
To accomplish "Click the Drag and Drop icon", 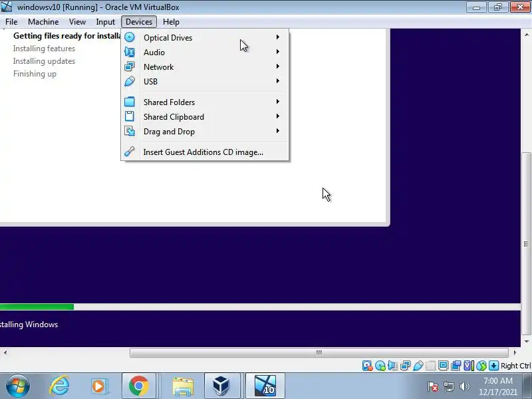I will pyautogui.click(x=129, y=131).
